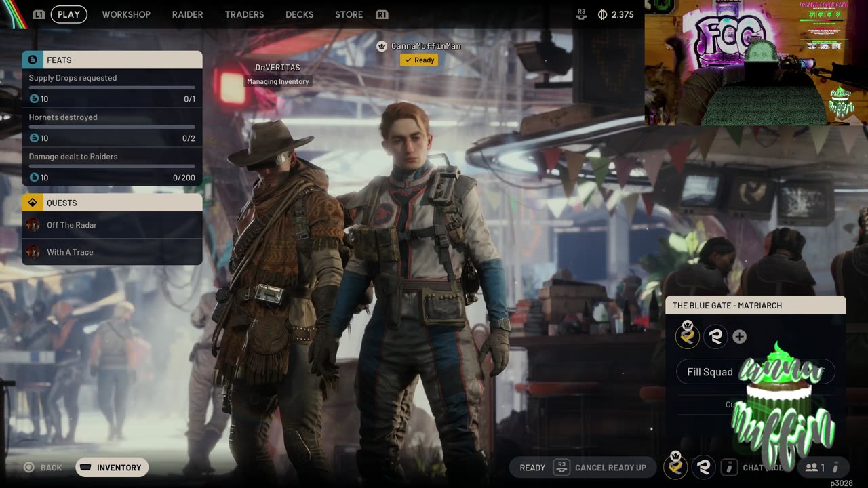Select the R1 bumper icon after STORE
The height and width of the screenshot is (488, 868).
(382, 14)
